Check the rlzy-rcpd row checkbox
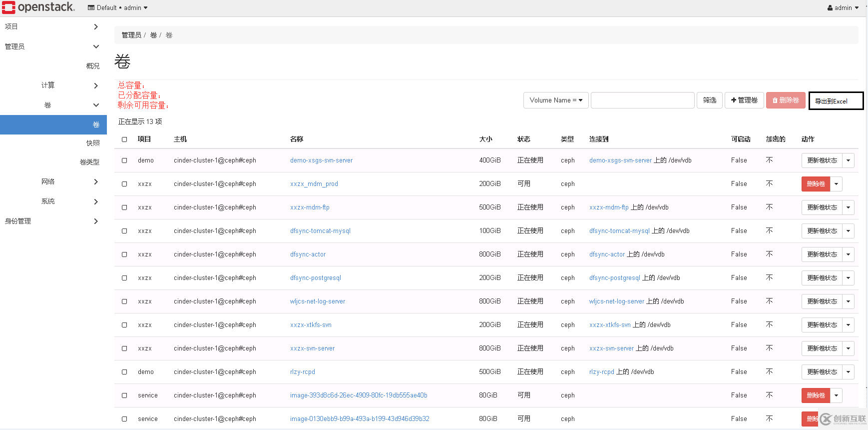This screenshot has width=868, height=430. [124, 372]
